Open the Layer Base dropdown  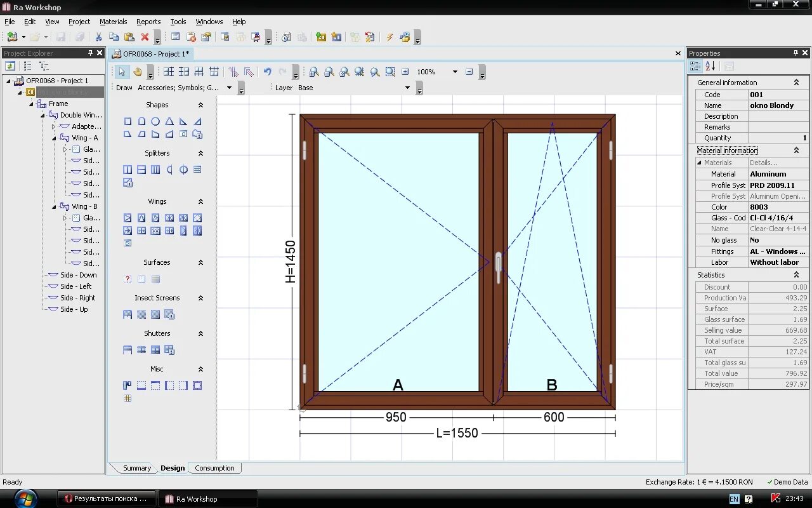point(407,88)
